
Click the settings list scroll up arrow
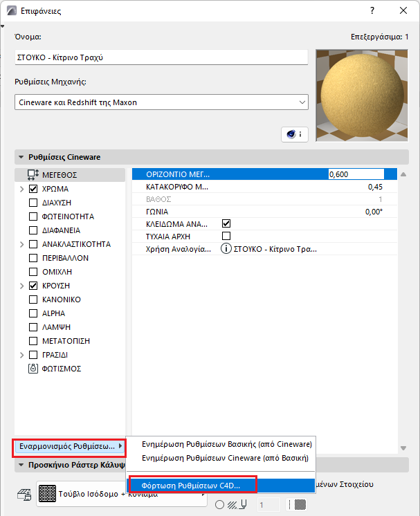403,174
